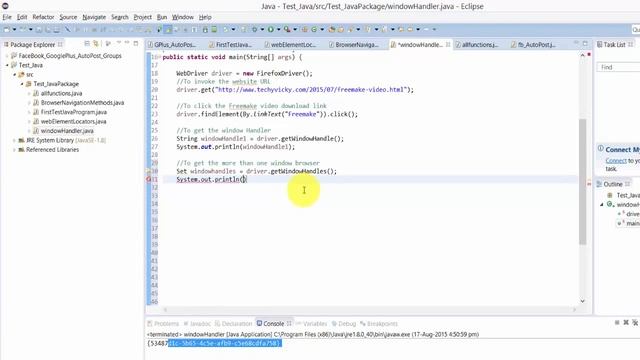This screenshot has height=360, width=640.
Task: Click the New Java Class icon
Action: [x=314, y=29]
